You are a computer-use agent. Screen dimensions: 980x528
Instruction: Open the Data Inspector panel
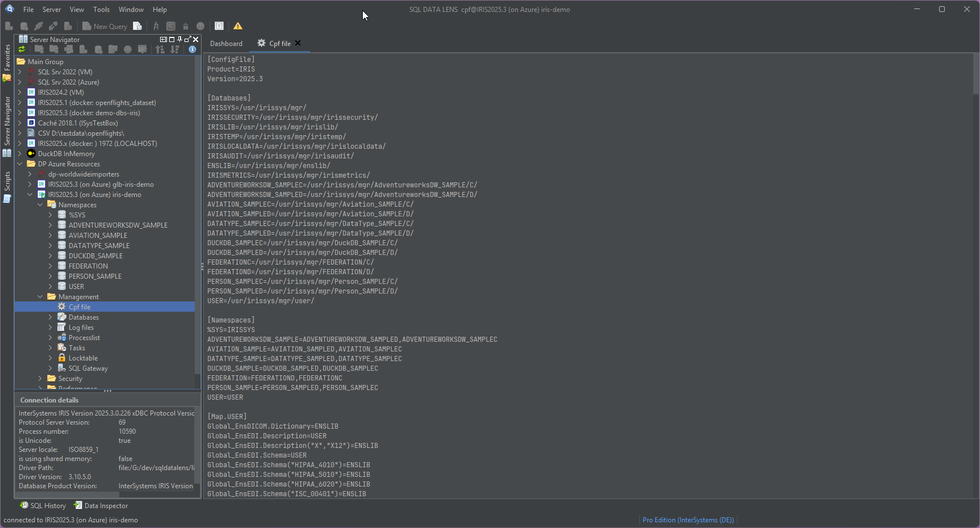click(x=101, y=505)
